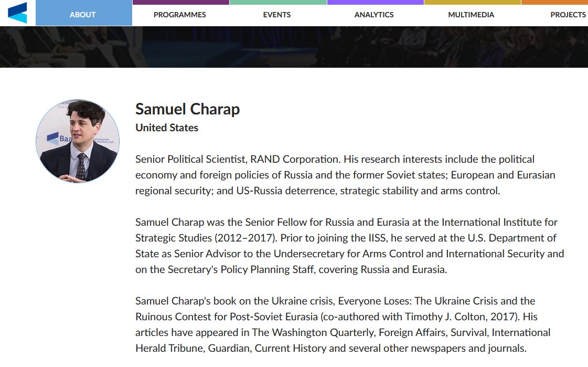Click the dark conference banner image

[x=294, y=47]
